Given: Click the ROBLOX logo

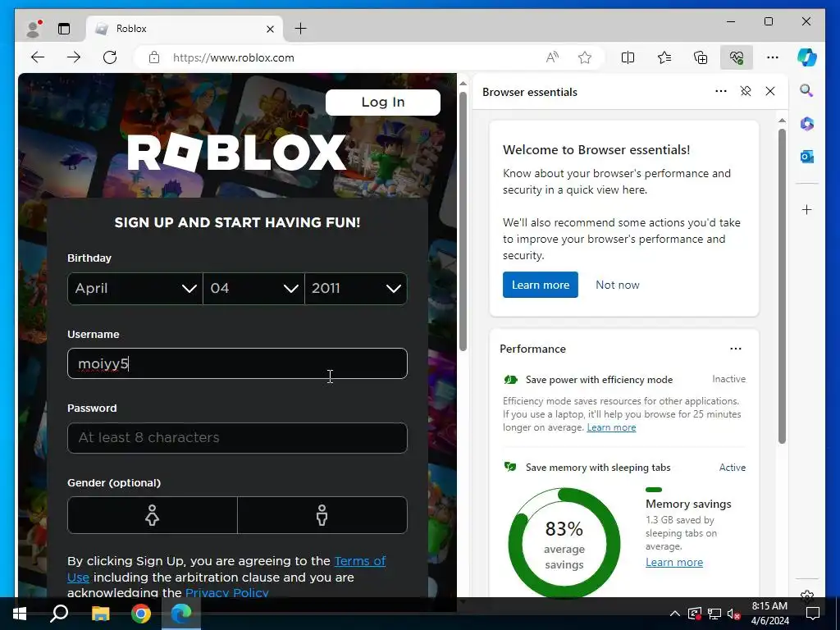Looking at the screenshot, I should [x=236, y=153].
